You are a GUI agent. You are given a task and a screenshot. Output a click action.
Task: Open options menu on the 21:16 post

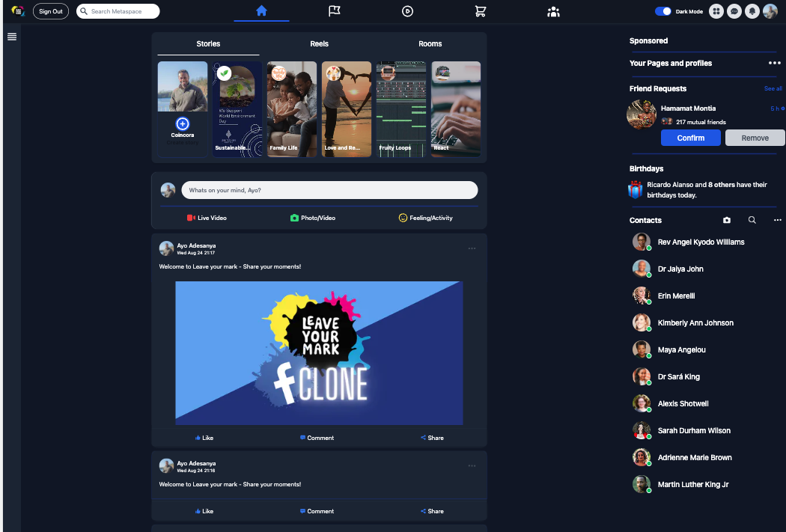472,466
